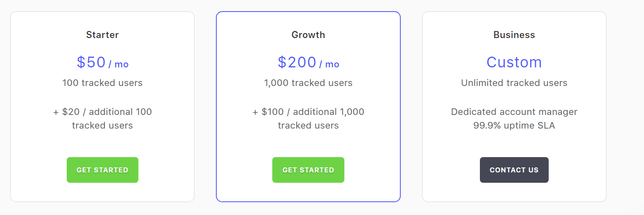The height and width of the screenshot is (215, 644).
Task: Click 'tracked users' below the +$20 line
Action: tap(102, 126)
